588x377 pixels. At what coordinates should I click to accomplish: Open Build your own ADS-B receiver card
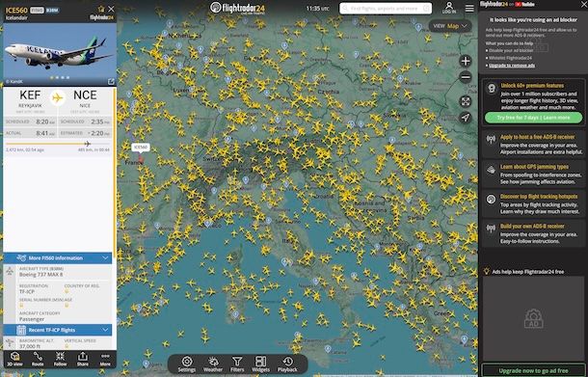[534, 233]
